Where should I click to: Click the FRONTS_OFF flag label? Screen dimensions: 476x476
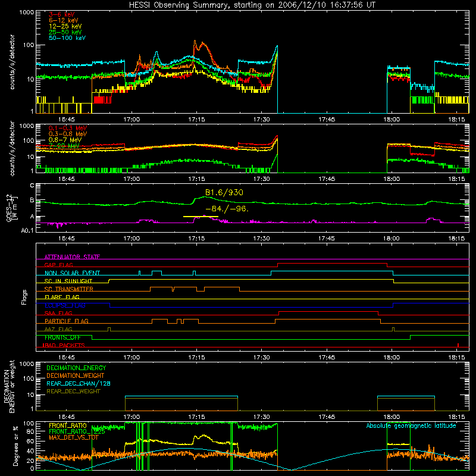(x=62, y=337)
